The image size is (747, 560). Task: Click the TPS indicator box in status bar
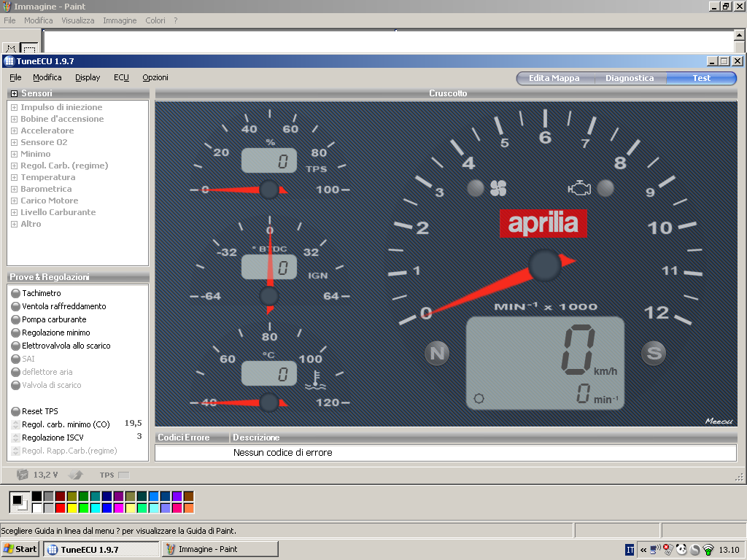pyautogui.click(x=123, y=475)
